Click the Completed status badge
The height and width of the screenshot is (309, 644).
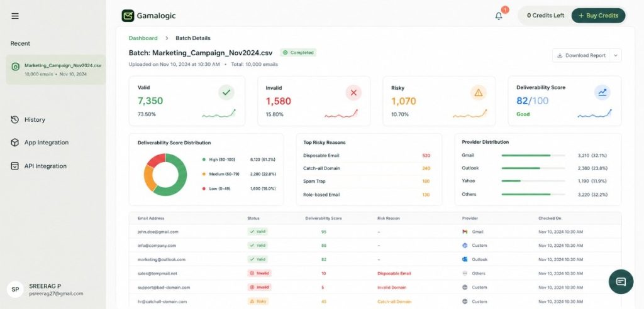(x=298, y=53)
